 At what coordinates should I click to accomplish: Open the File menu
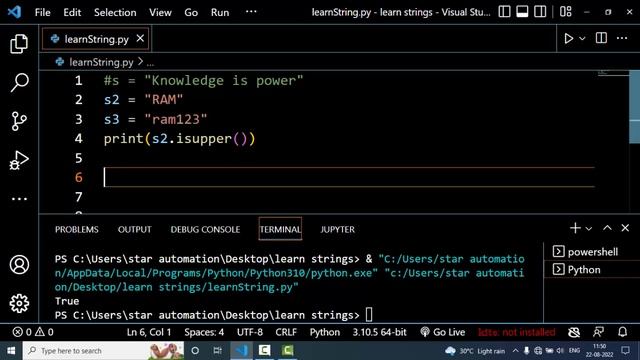42,12
